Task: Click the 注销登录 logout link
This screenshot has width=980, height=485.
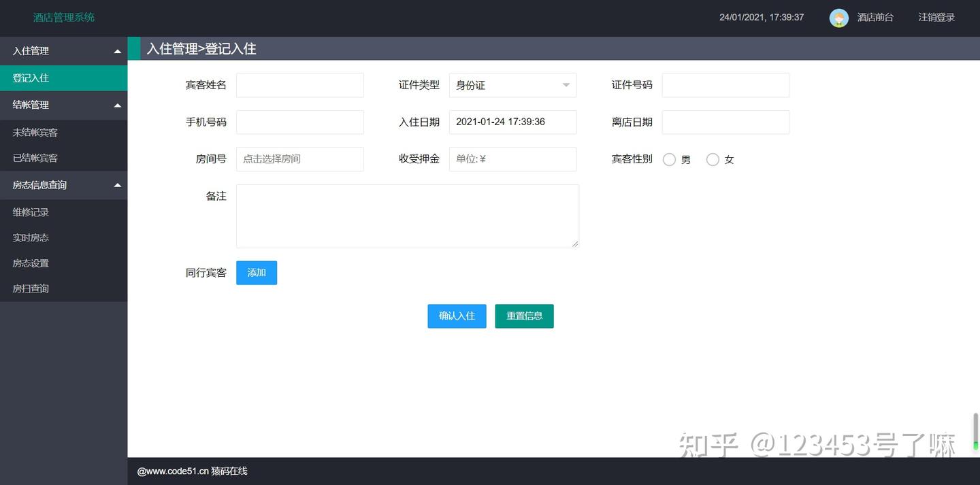Action: coord(936,18)
